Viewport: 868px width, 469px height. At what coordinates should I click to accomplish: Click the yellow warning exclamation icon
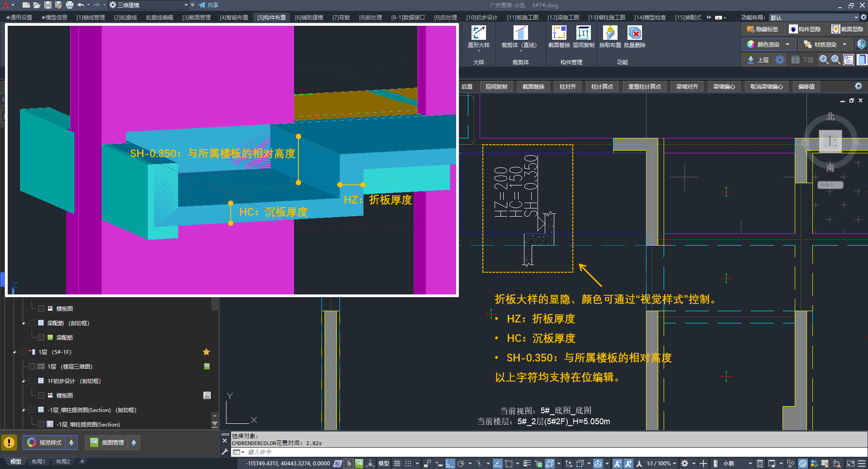(9, 442)
